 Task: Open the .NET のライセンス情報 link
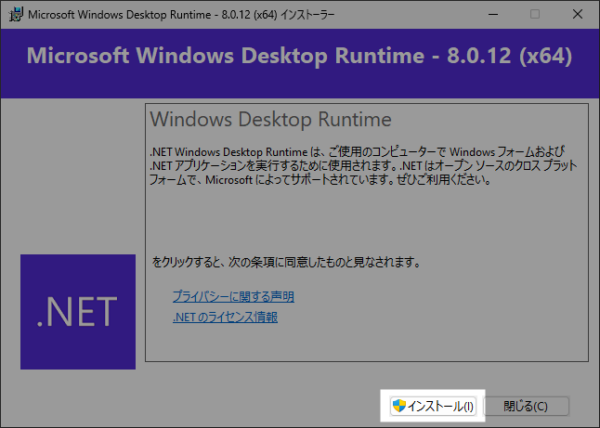[225, 317]
